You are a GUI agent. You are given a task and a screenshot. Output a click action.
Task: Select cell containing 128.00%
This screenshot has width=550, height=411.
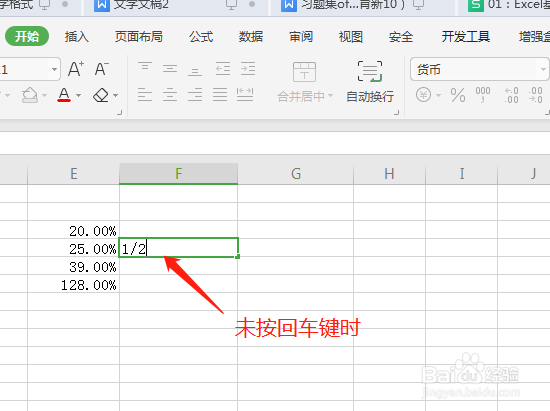click(73, 284)
